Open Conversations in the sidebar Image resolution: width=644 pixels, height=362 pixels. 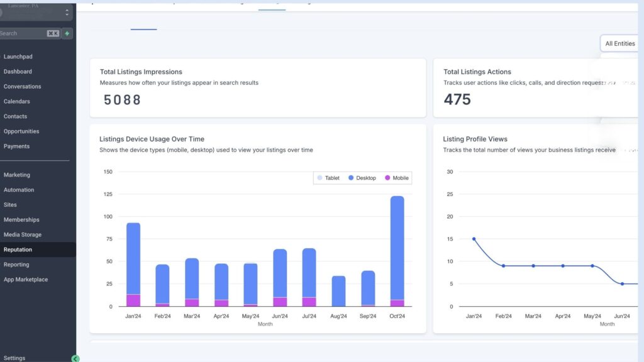coord(22,87)
